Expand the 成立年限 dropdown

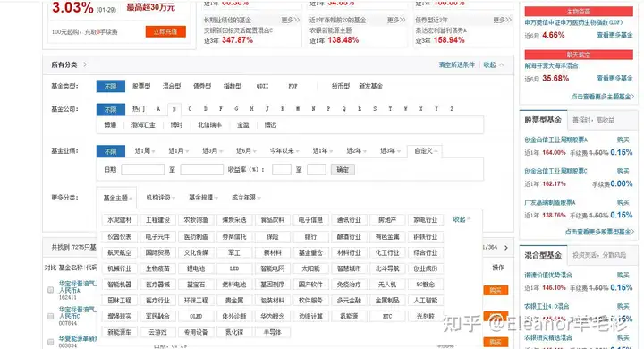point(246,198)
